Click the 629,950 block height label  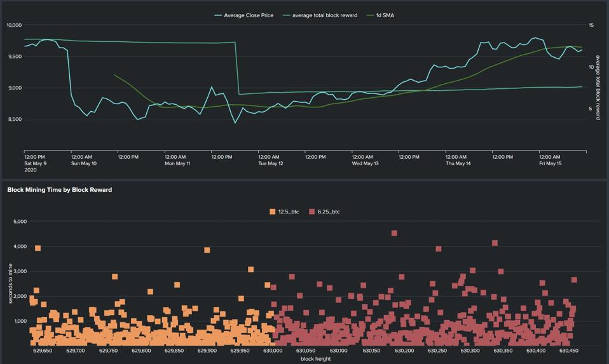click(x=240, y=351)
